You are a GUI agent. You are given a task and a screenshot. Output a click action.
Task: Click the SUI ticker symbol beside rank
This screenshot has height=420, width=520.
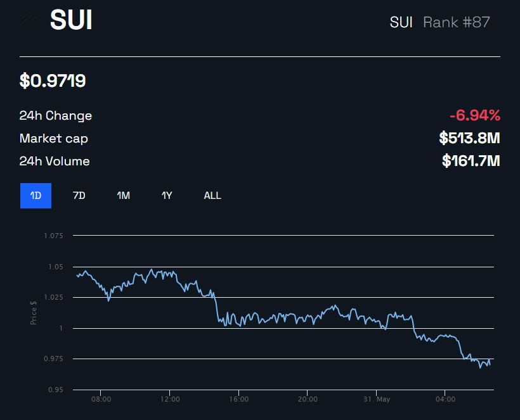point(401,22)
